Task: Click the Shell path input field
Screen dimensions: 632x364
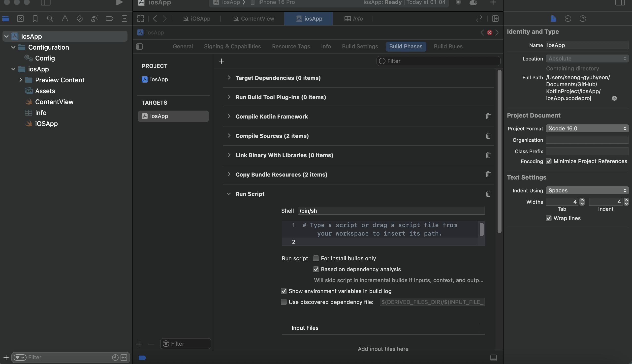Action: [391, 211]
